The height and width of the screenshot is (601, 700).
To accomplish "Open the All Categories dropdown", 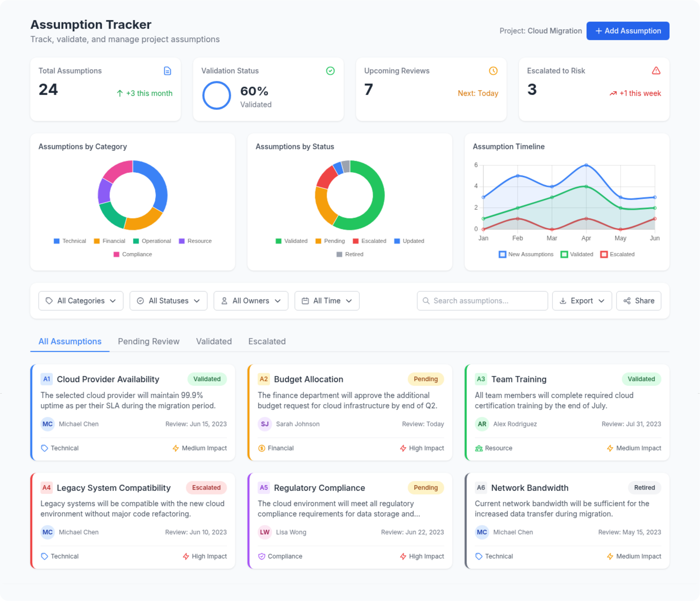I will coord(81,301).
